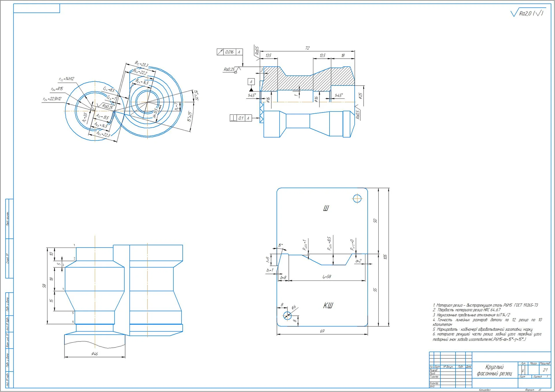Image resolution: width=555 pixels, height=392 pixels.
Task: Click the Pш34=8,5 profile label
Action: click(329, 243)
